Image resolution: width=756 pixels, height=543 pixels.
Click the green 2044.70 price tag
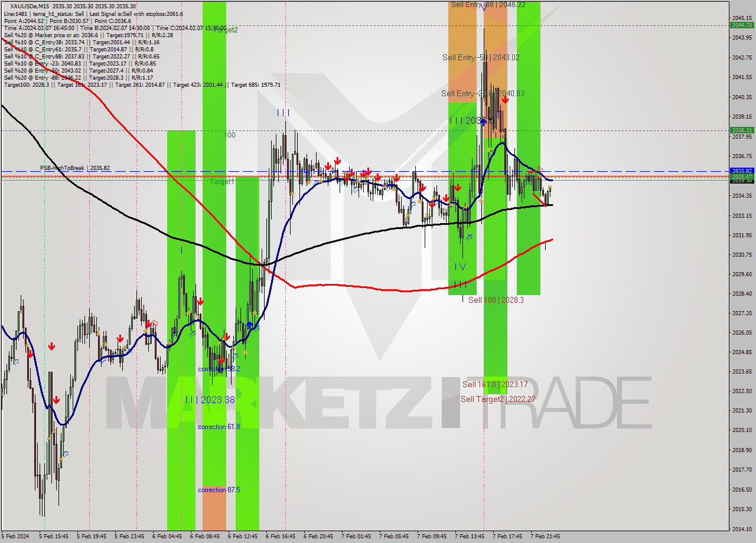(742, 25)
